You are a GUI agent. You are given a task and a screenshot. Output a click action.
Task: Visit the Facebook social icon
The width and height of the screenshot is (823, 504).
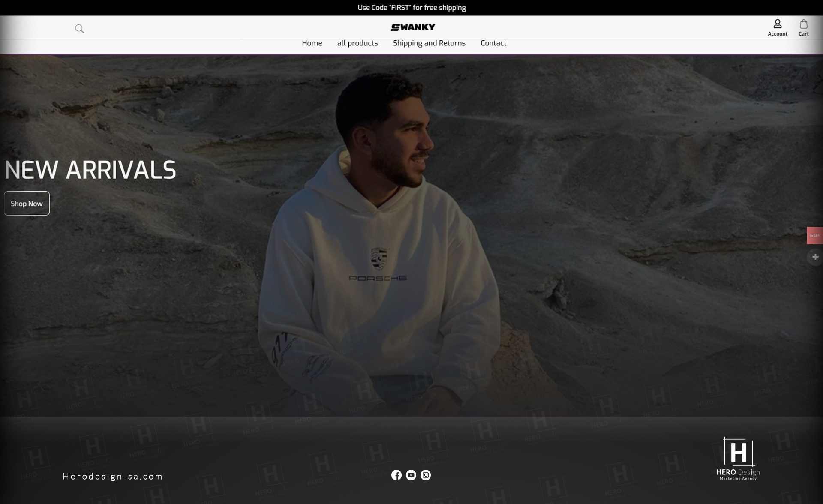396,475
